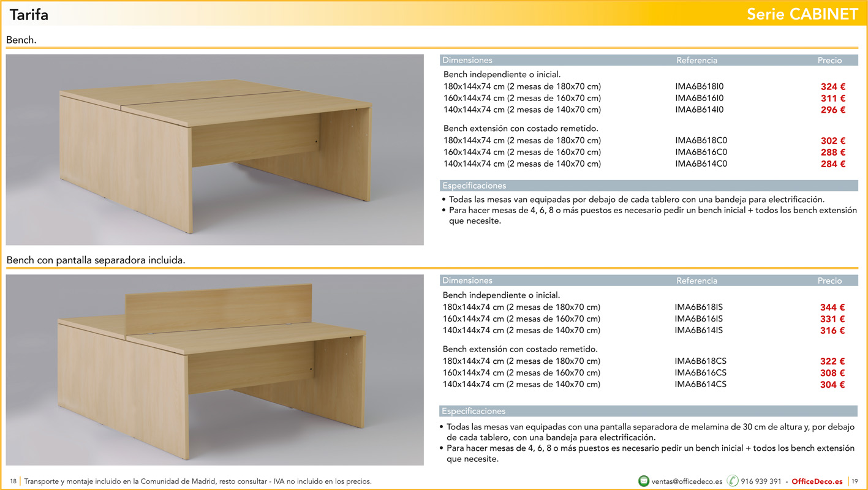Click the 140x144x74 cm row for IMA6B614IS

coord(644,330)
